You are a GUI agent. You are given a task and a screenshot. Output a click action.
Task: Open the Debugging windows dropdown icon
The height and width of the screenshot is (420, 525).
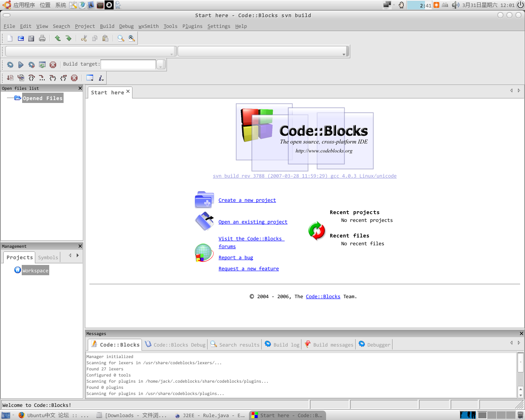[x=90, y=78]
